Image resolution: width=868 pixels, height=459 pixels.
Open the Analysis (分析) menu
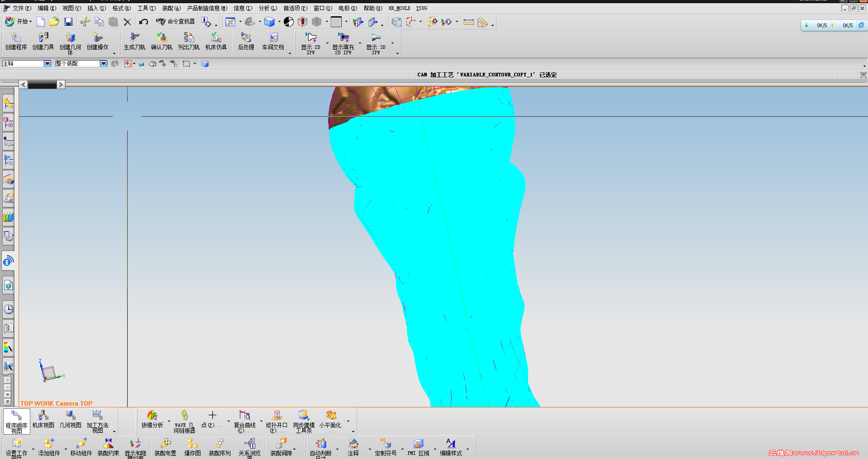268,8
